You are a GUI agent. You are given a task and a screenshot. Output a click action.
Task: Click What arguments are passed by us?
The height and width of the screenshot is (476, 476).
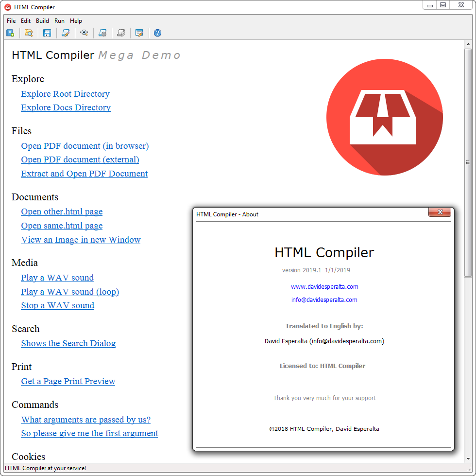click(86, 420)
